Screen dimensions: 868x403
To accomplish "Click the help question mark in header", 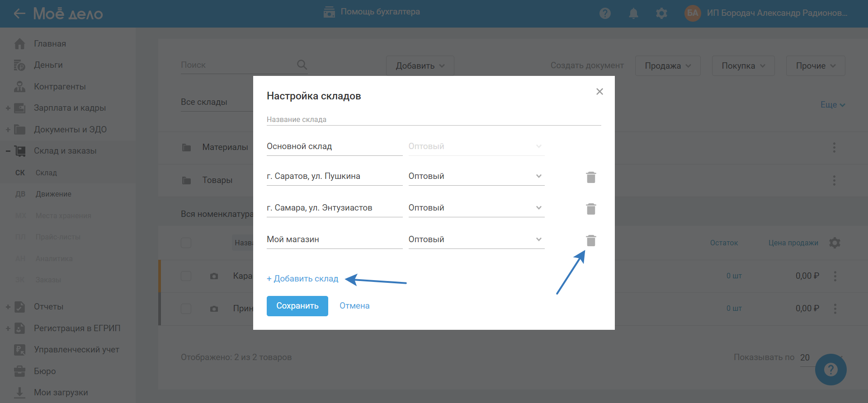I will point(605,14).
